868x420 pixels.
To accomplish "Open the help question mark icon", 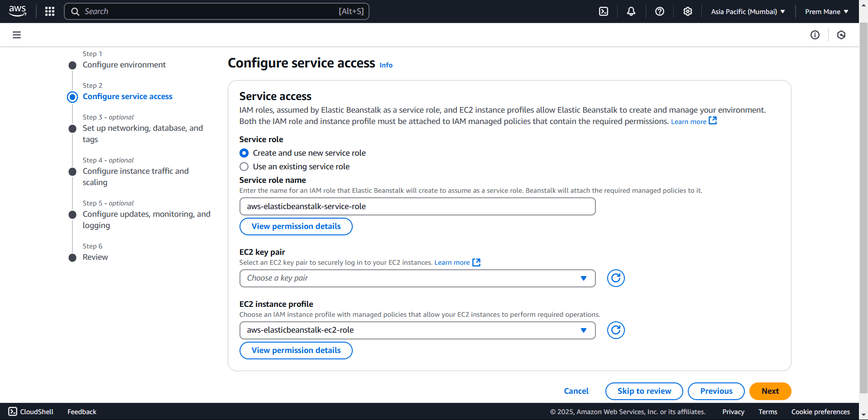I will (660, 11).
